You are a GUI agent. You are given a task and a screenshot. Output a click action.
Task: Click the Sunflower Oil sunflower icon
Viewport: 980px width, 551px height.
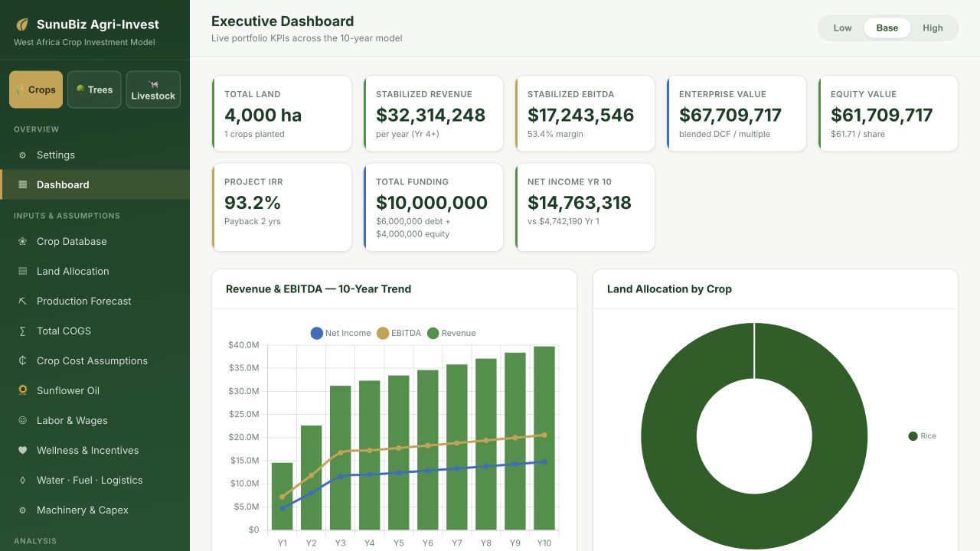[x=22, y=390]
